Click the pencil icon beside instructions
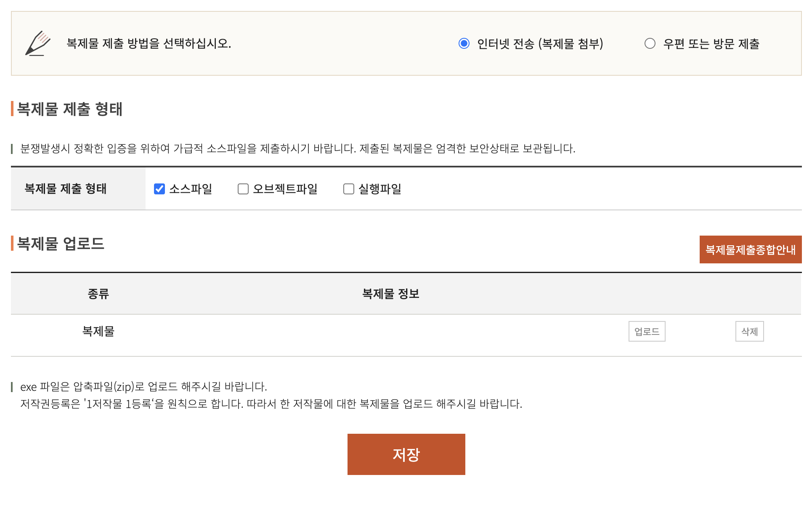 point(38,43)
